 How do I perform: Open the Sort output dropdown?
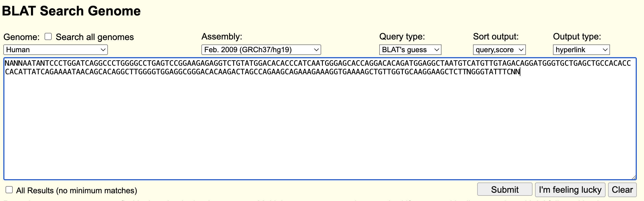pyautogui.click(x=499, y=50)
